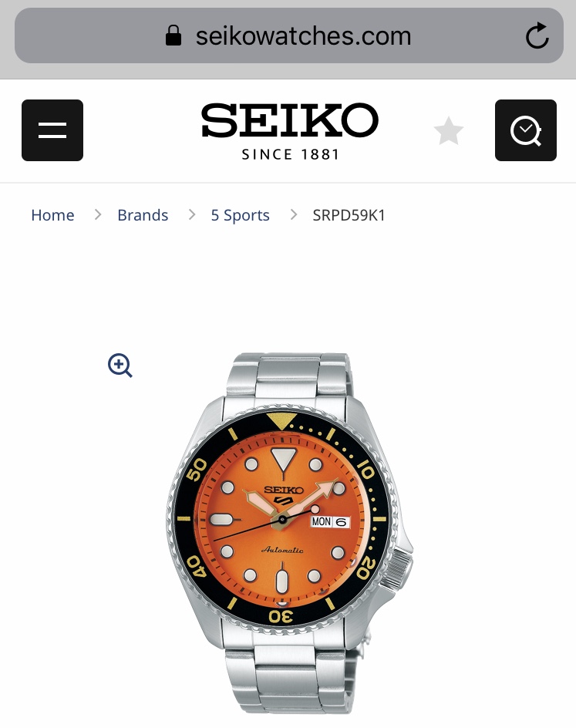Open the Brands breadcrumb link
576x728 pixels.
point(143,215)
